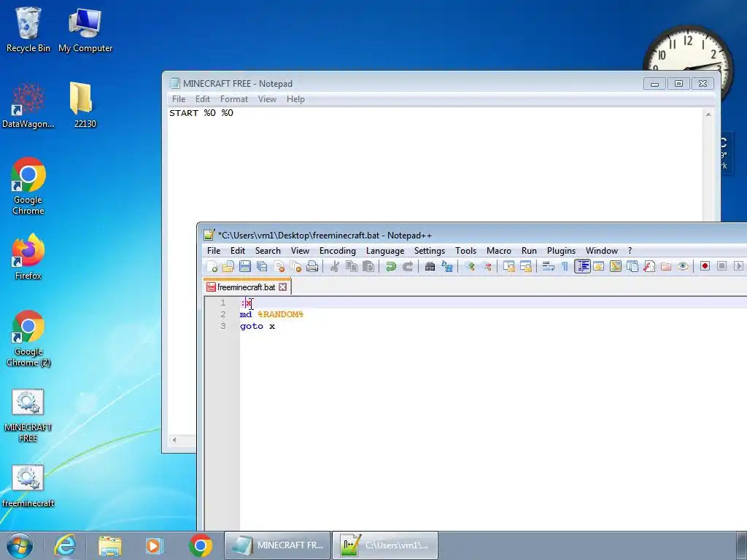The width and height of the screenshot is (747, 560).
Task: Open the Tools menu in Notepad++
Action: (x=465, y=251)
